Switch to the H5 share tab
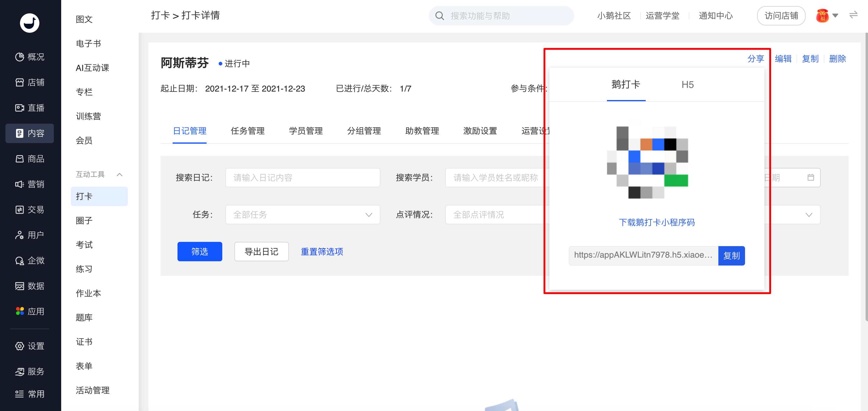The image size is (868, 411). click(687, 85)
